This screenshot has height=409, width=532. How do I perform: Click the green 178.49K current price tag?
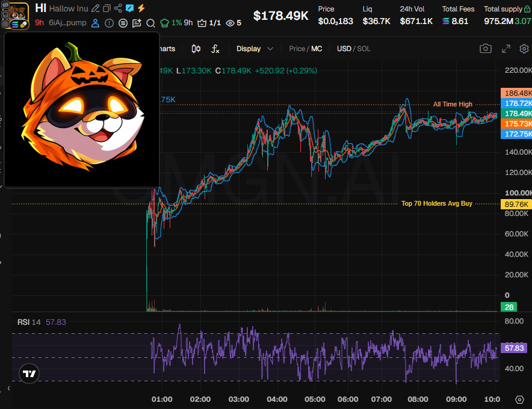tap(516, 114)
